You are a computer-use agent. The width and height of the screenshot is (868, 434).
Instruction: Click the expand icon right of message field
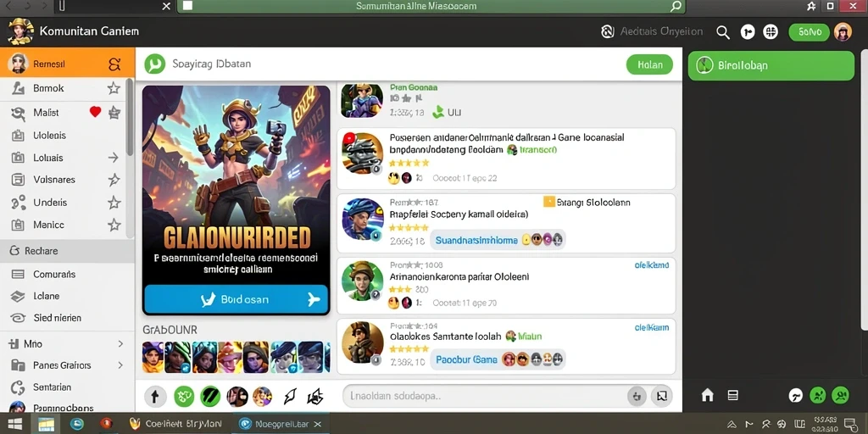point(661,397)
